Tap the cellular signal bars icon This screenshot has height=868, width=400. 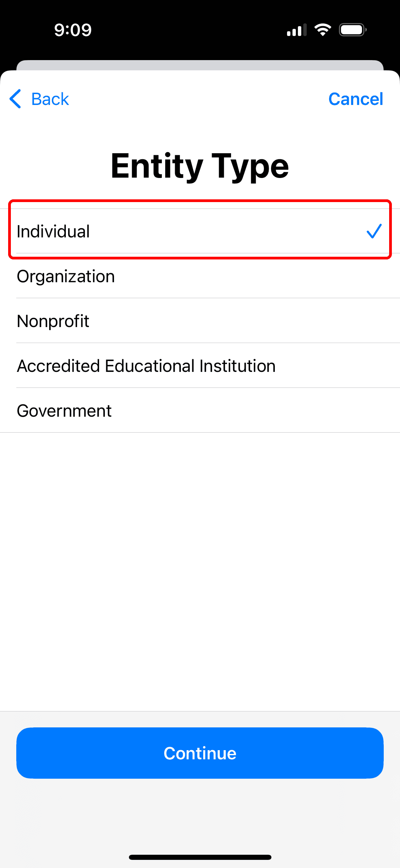[297, 30]
